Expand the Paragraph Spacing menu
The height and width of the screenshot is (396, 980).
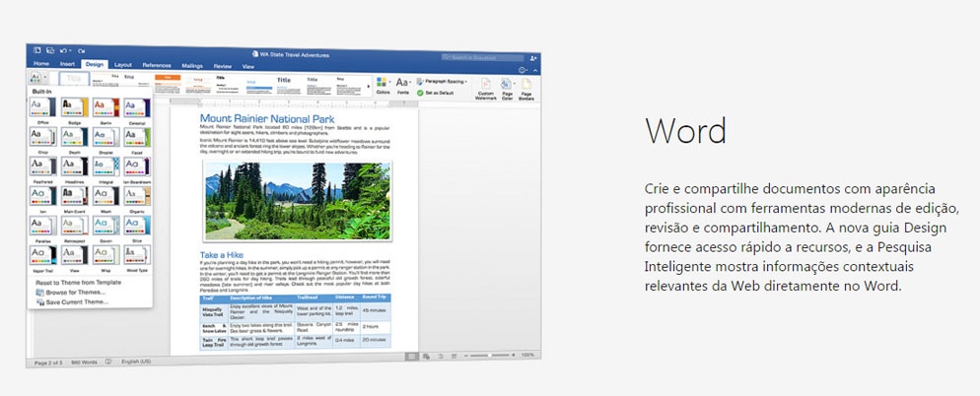coord(442,81)
